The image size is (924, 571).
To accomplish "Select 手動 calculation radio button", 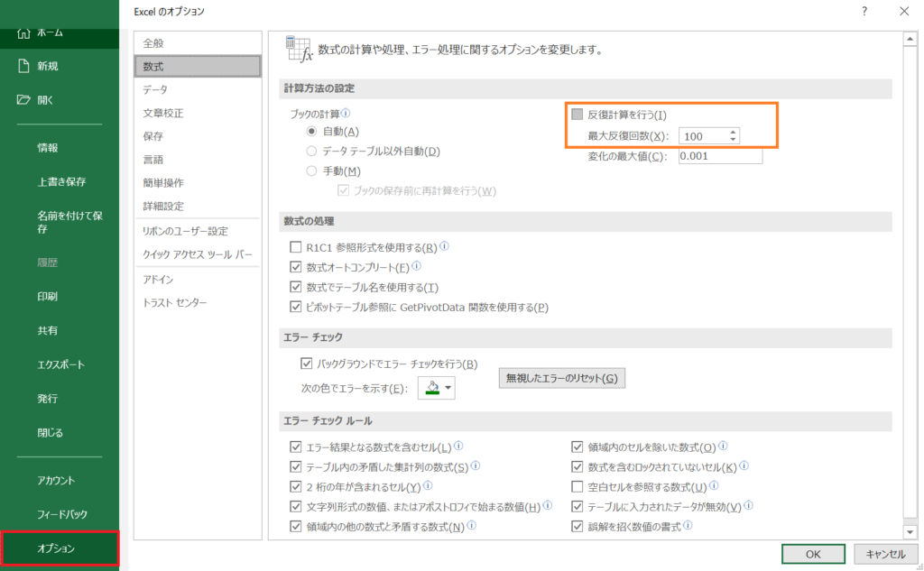I will pyautogui.click(x=311, y=170).
